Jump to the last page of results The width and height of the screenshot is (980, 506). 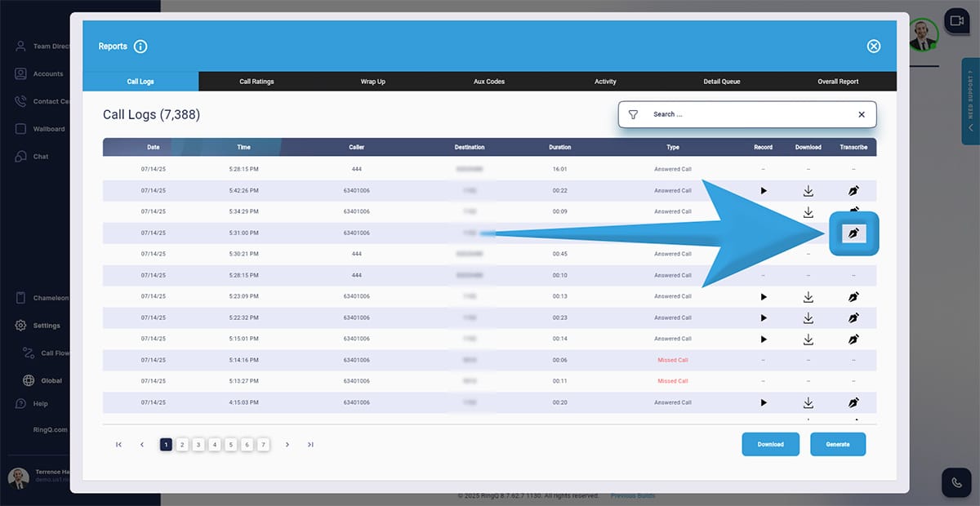[x=310, y=445]
